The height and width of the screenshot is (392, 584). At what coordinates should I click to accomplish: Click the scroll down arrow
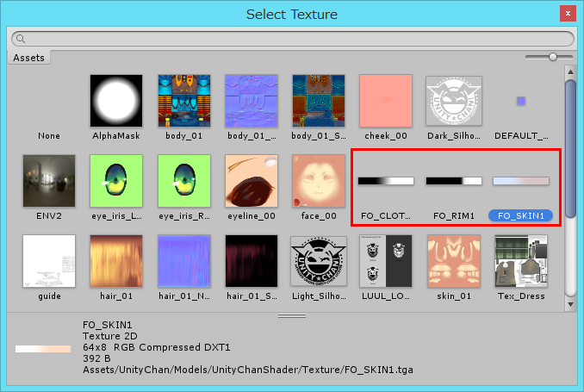[570, 304]
